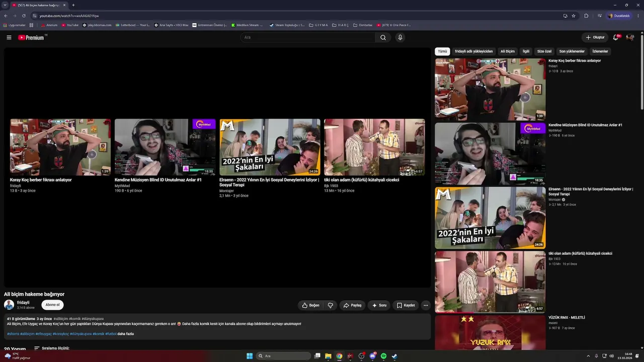Show hidden system tray icons chevron

[589, 356]
